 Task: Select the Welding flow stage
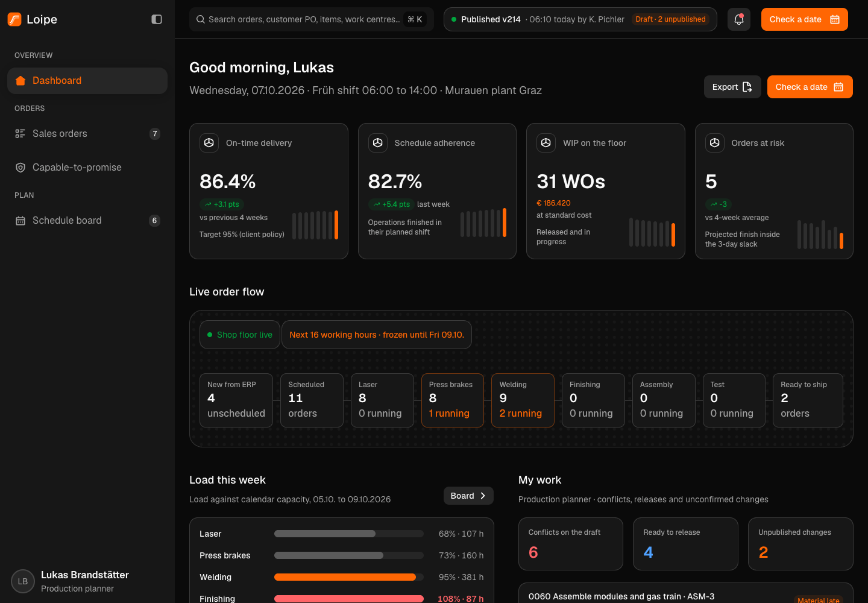click(x=523, y=400)
